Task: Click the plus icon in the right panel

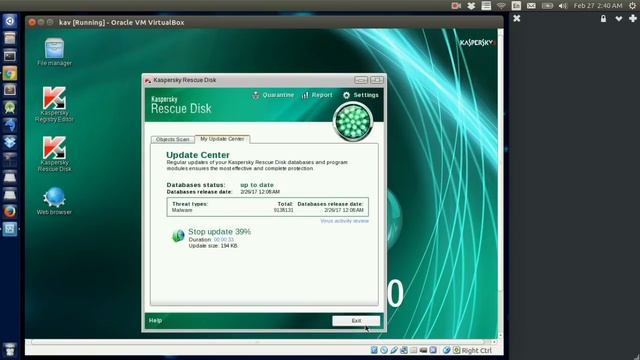Action: 633,18
